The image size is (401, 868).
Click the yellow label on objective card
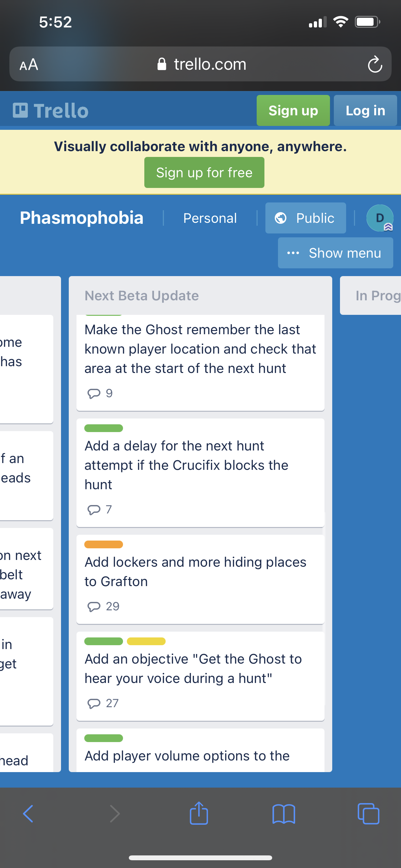(x=146, y=641)
